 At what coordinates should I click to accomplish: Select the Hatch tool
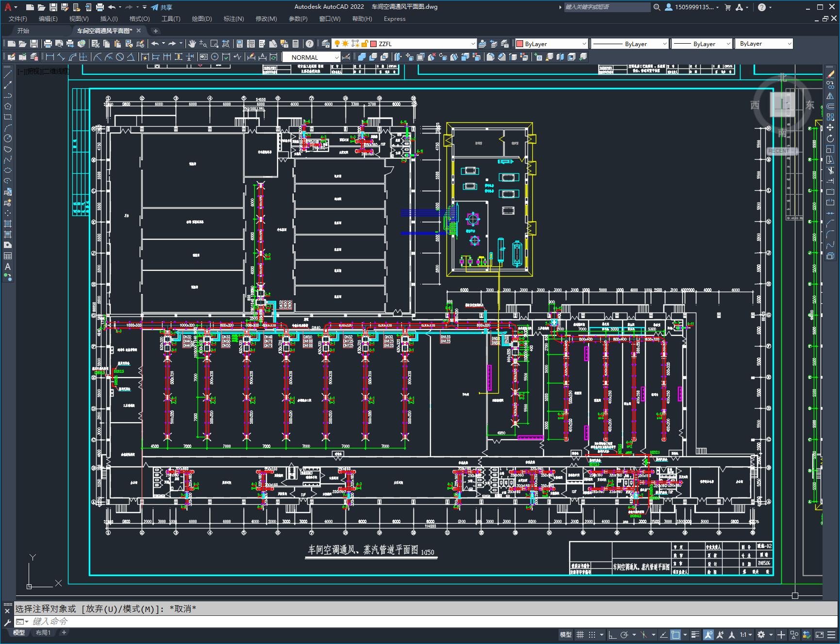pos(8,224)
